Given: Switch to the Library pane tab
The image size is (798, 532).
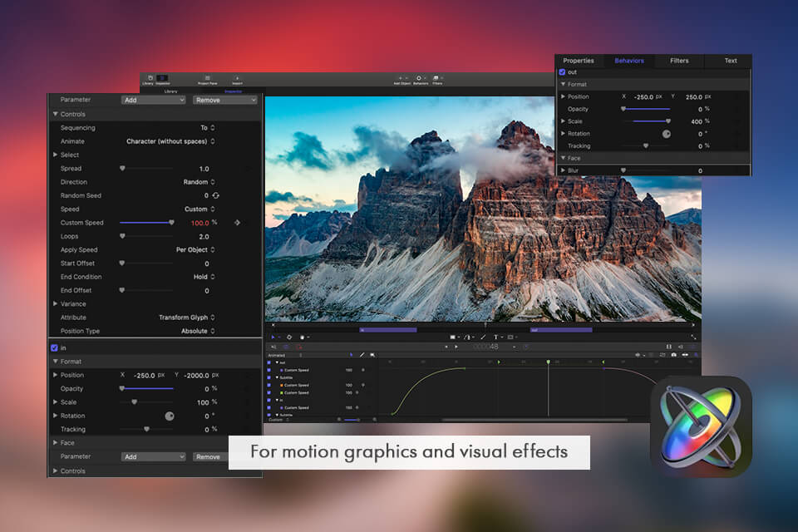Looking at the screenshot, I should click(x=170, y=91).
